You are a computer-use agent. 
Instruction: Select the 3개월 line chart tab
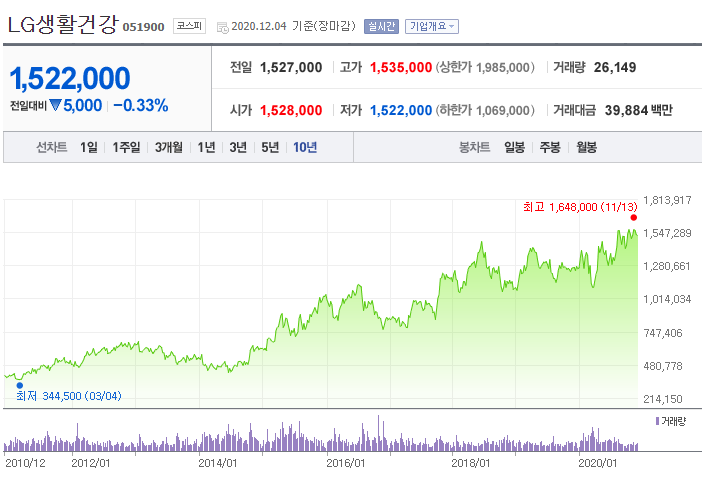coord(169,147)
